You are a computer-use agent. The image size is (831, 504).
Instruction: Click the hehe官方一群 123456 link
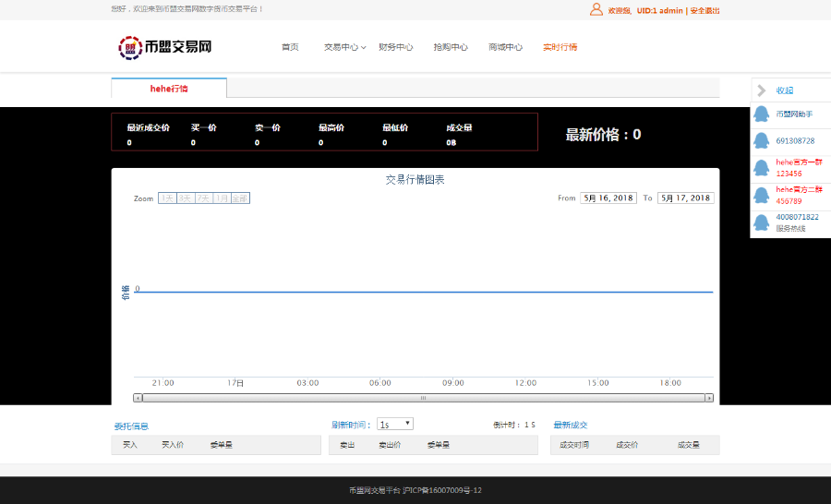(800, 168)
